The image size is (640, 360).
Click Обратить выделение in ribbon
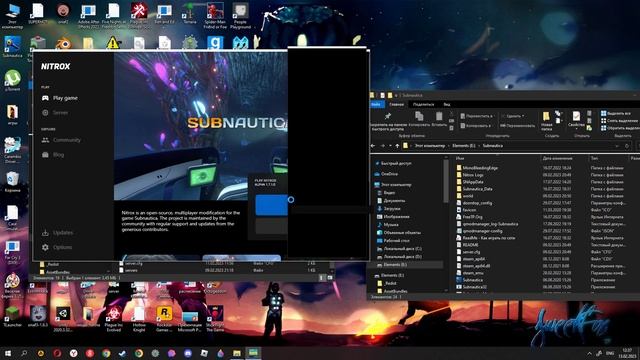click(x=620, y=128)
